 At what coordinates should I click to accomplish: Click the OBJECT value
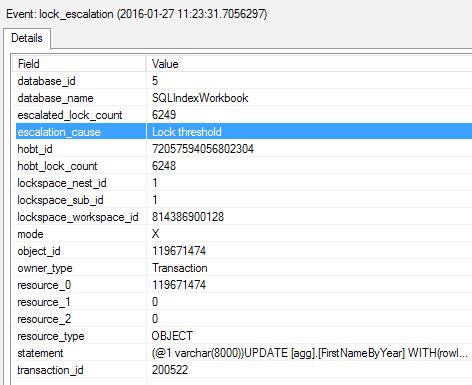(x=172, y=336)
